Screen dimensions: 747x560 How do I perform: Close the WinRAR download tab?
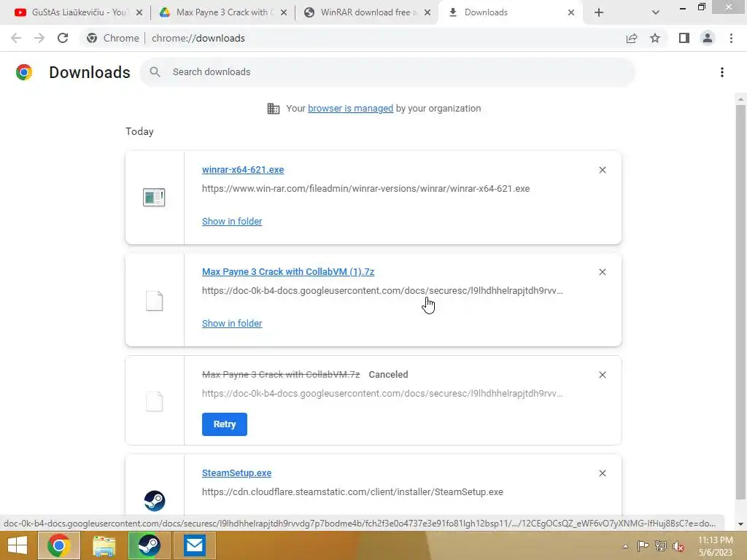coord(427,12)
